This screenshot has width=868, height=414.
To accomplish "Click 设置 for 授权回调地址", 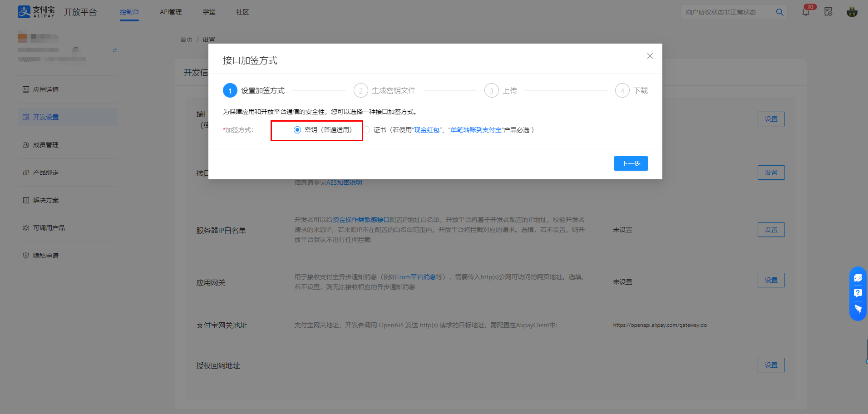I will pyautogui.click(x=771, y=365).
